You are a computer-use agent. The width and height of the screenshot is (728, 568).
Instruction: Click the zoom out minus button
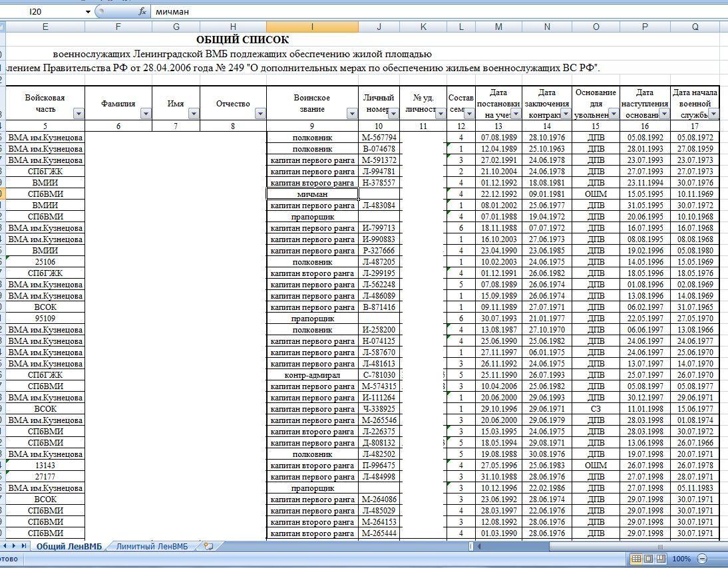(702, 559)
